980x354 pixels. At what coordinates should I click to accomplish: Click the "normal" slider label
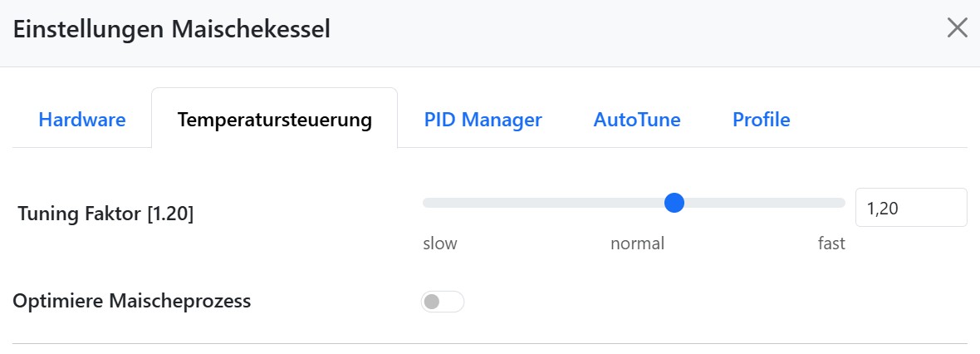[x=637, y=243]
